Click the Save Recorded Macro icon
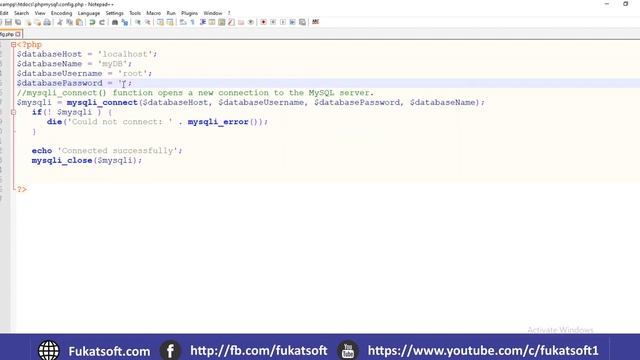 [302, 22]
